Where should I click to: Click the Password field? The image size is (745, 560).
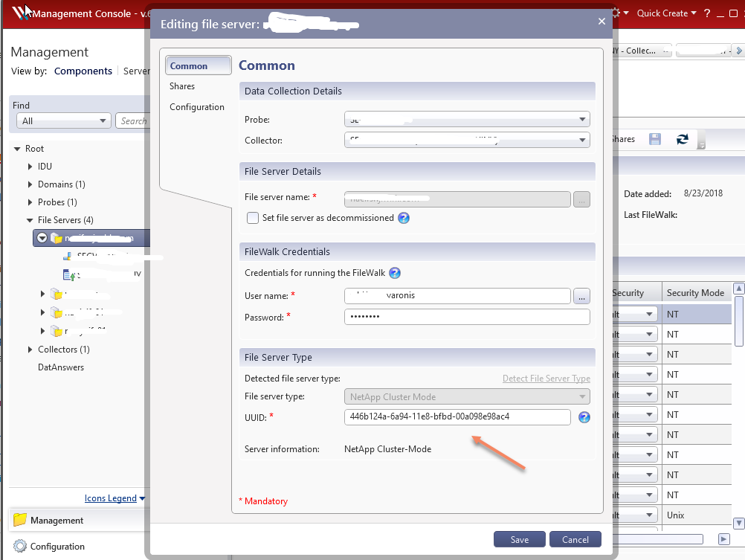click(x=467, y=317)
